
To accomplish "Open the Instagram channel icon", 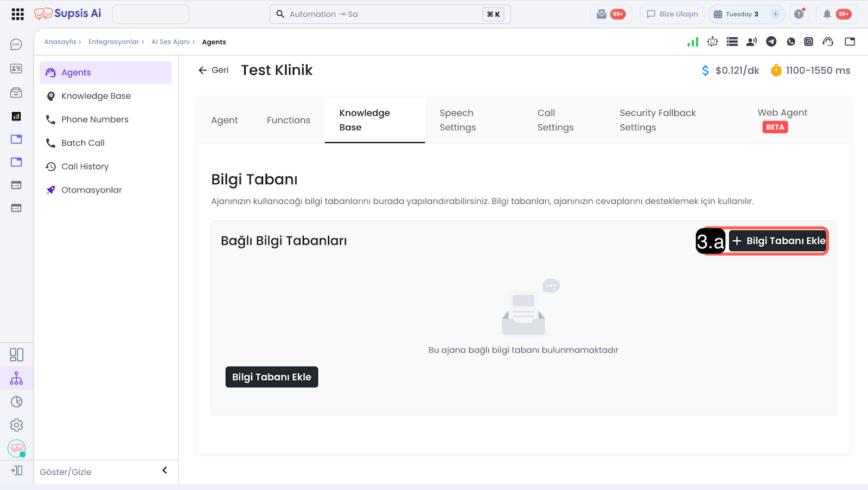I will coord(808,42).
